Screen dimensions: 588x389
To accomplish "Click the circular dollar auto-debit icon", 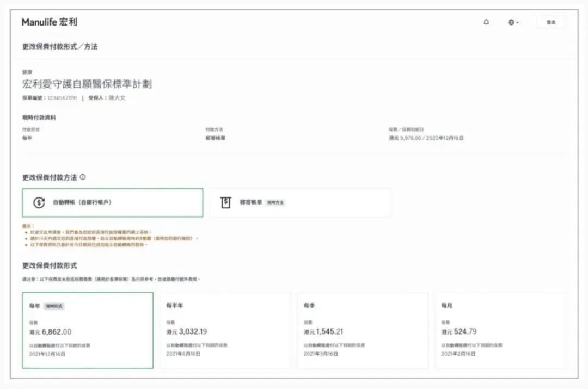I will coord(39,203).
